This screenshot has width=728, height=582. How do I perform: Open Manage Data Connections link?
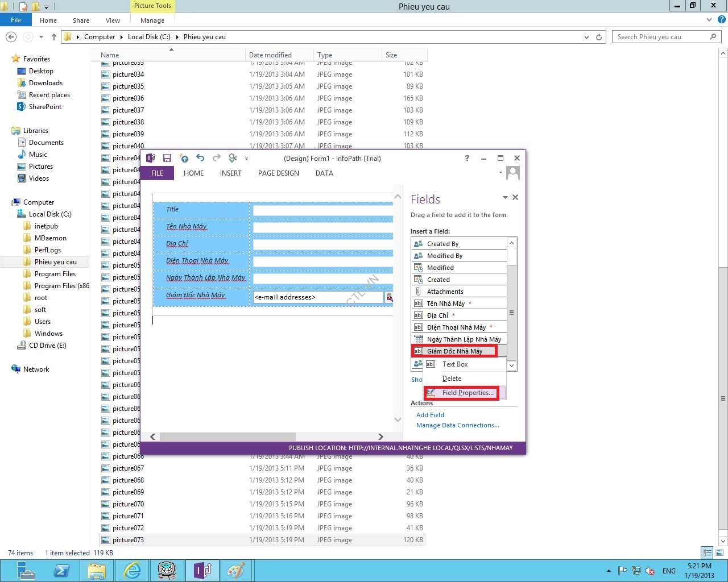click(x=457, y=425)
